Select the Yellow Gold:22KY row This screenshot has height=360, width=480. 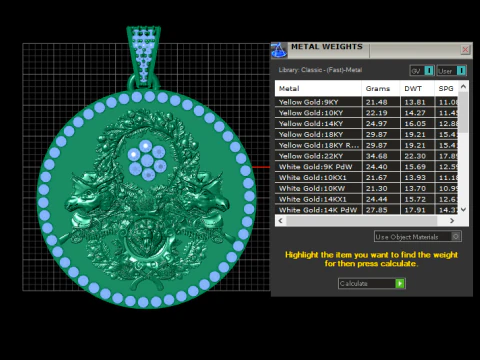(x=366, y=156)
